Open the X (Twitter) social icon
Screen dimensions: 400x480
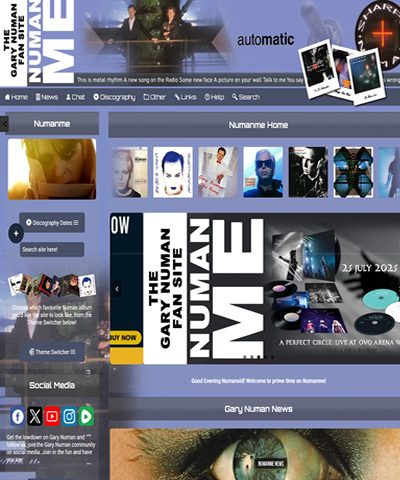click(x=35, y=416)
